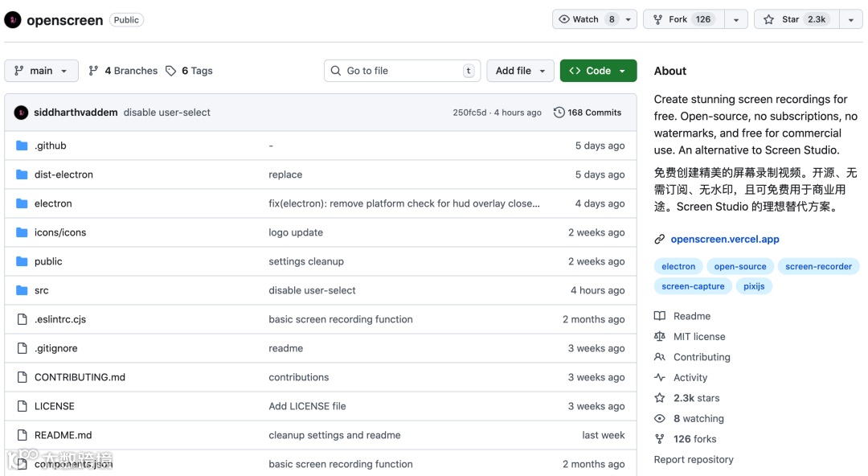The width and height of the screenshot is (868, 476).
Task: Open commit hash 250fc5d
Action: pyautogui.click(x=469, y=113)
